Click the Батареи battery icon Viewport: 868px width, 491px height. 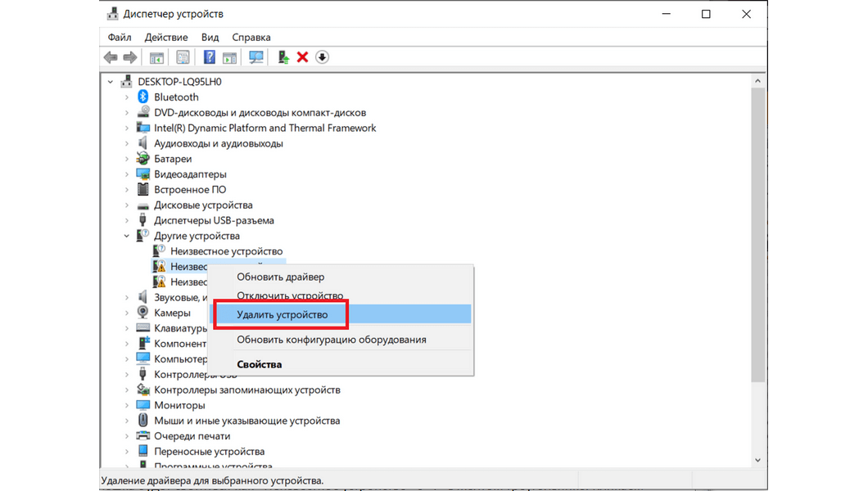click(x=142, y=159)
